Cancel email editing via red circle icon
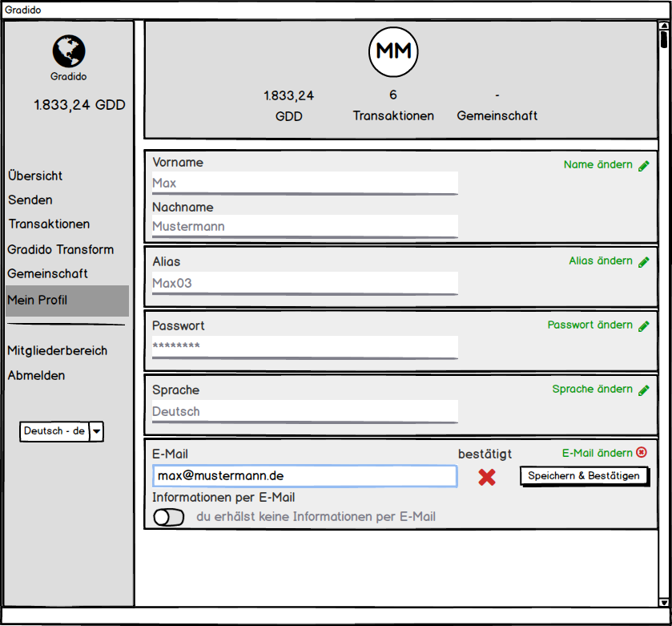Viewport: 672px width, 626px height. click(x=642, y=453)
